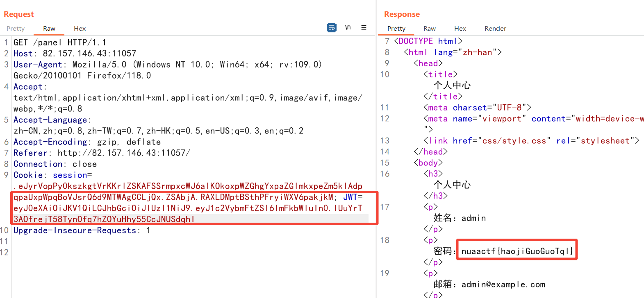This screenshot has width=644, height=298.
Task: Switch to the Request Pretty tab
Action: pyautogui.click(x=16, y=29)
